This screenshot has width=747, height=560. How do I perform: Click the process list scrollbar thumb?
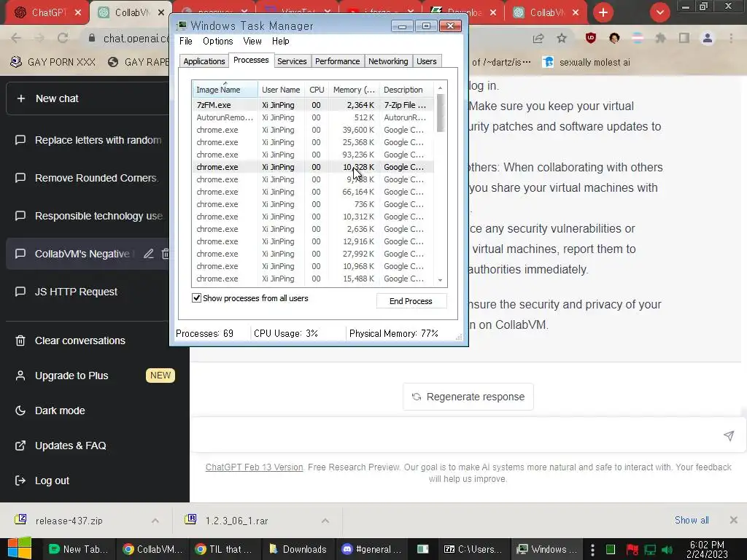pos(440,113)
